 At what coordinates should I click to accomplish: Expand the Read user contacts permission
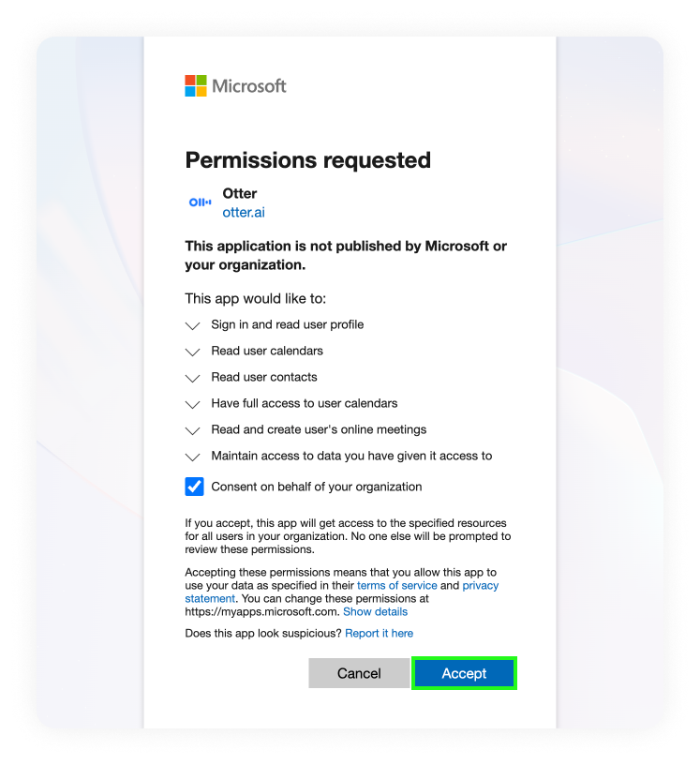[193, 378]
